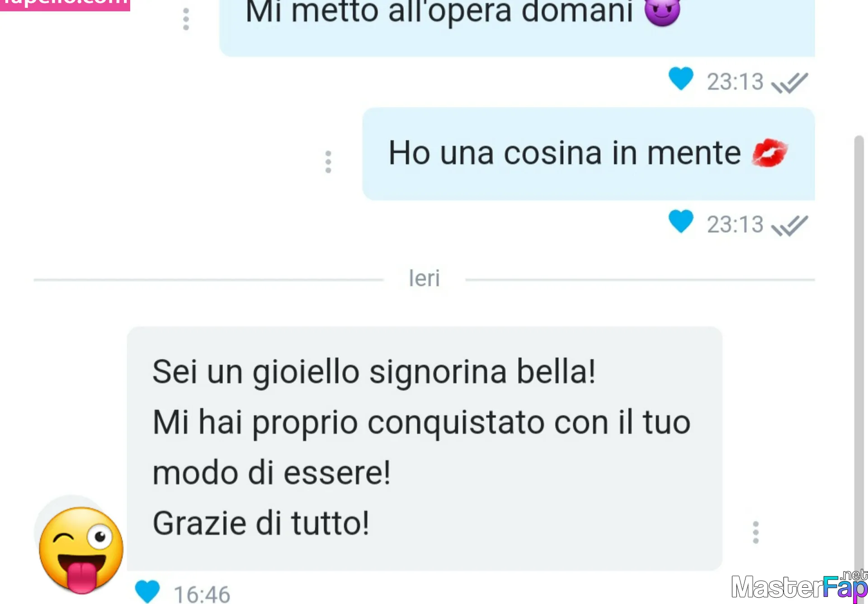
Task: Toggle blue heart next to 16:46 timestamp
Action: (147, 591)
